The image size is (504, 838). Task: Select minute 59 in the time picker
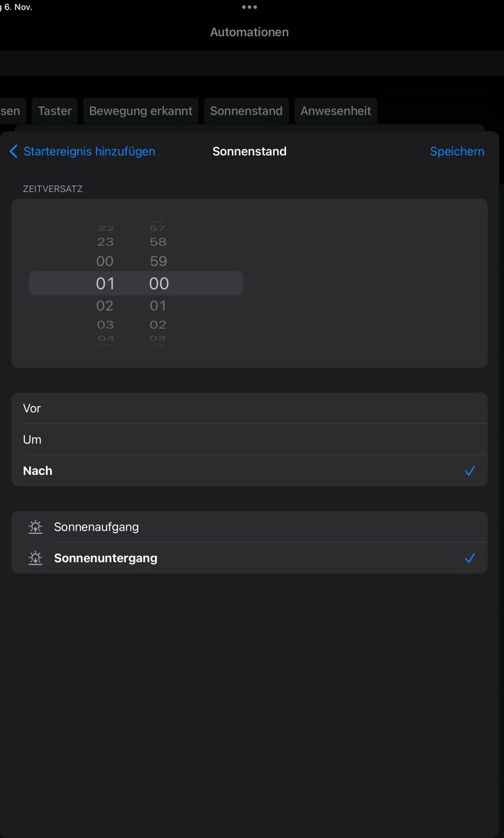coord(158,261)
